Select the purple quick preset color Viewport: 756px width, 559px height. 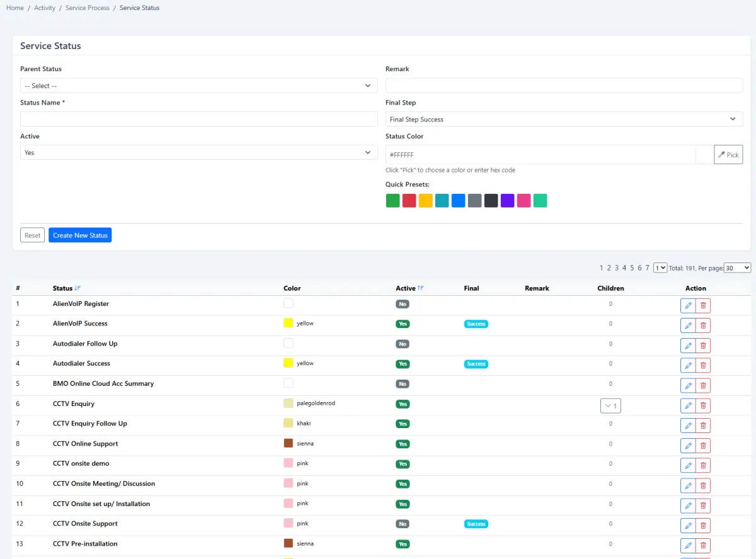coord(507,201)
